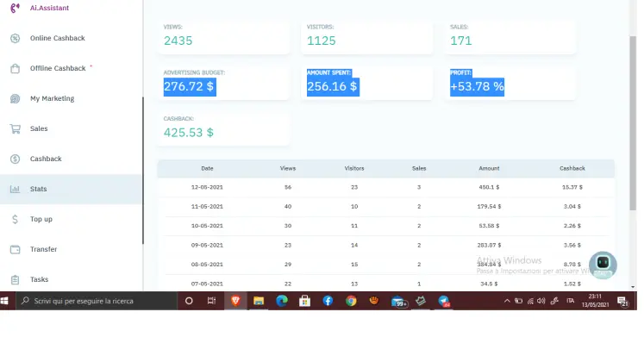Click the Views column header
Viewport: 644px width, 362px height.
(x=287, y=168)
